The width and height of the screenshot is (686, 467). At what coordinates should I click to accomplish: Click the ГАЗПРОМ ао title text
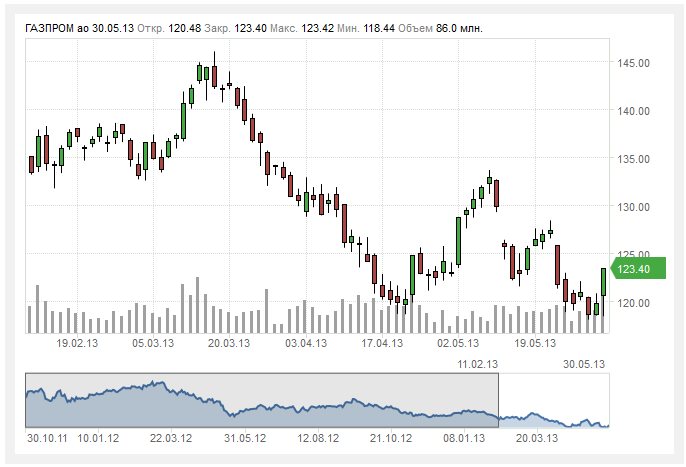(x=57, y=28)
